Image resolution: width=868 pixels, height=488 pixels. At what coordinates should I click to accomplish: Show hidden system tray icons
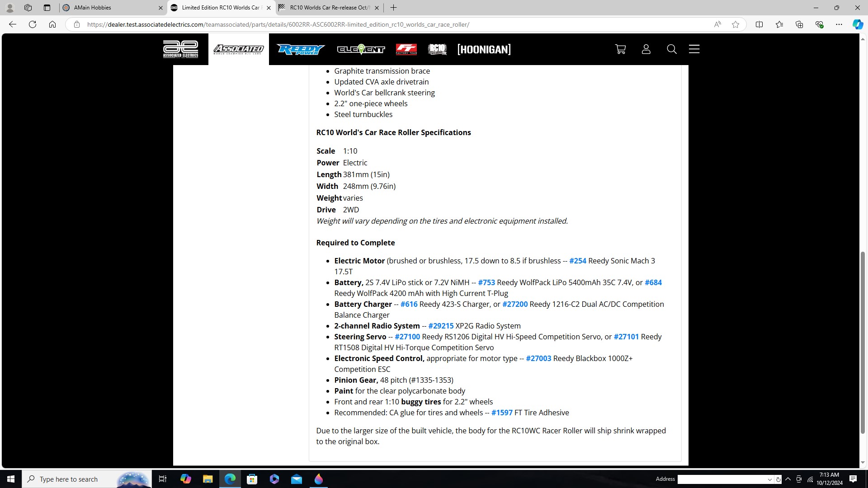pyautogui.click(x=788, y=479)
